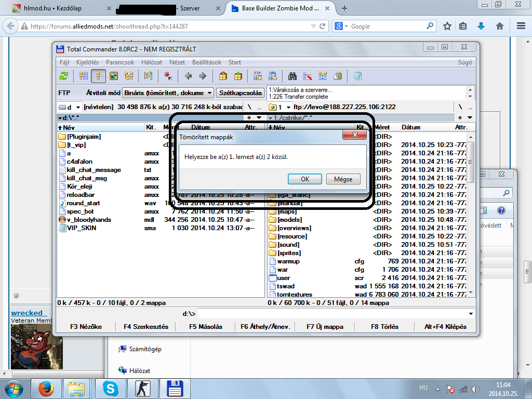Click F7 Új mappa button
This screenshot has height=399, width=532.
(x=325, y=327)
